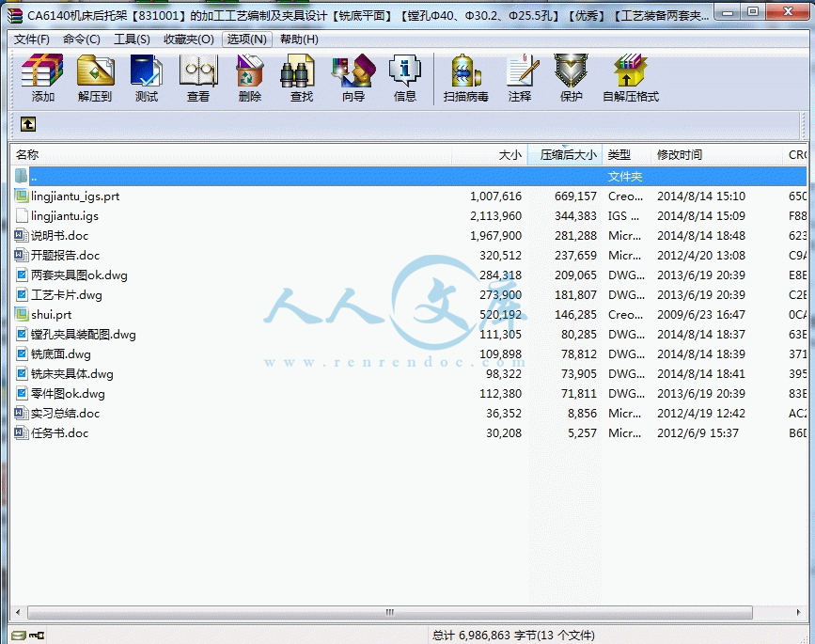The width and height of the screenshot is (815, 644).
Task: Select the 说明书.doc Word icon
Action: 22,235
